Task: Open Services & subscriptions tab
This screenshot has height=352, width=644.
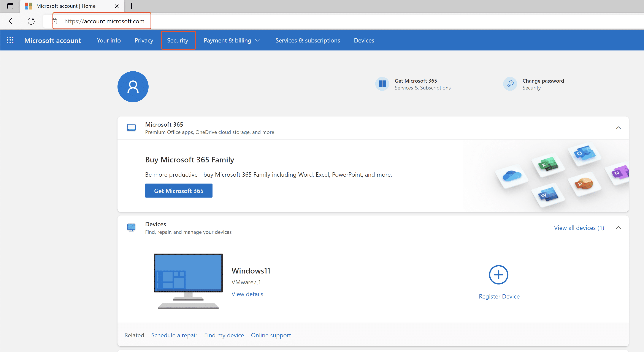Action: pyautogui.click(x=308, y=41)
